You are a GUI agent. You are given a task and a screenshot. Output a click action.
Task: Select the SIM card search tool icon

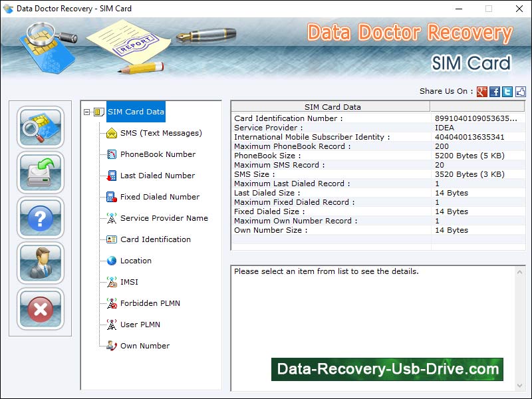click(40, 130)
